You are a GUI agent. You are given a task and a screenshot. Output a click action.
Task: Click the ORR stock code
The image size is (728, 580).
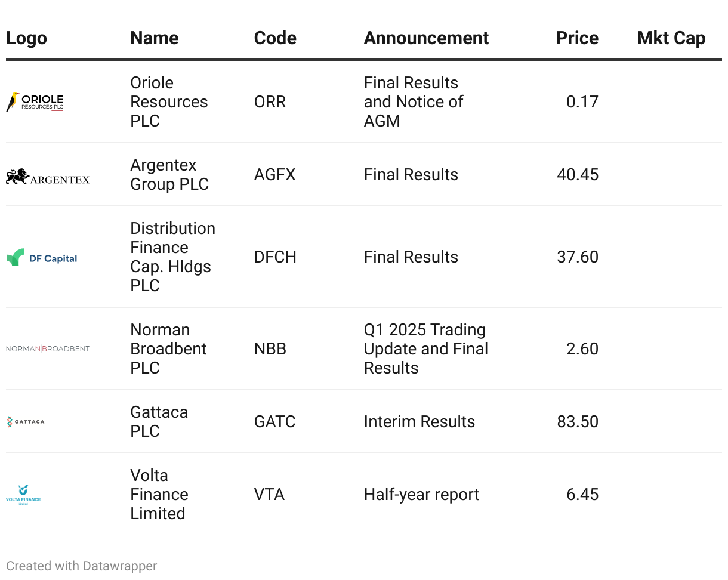point(270,102)
